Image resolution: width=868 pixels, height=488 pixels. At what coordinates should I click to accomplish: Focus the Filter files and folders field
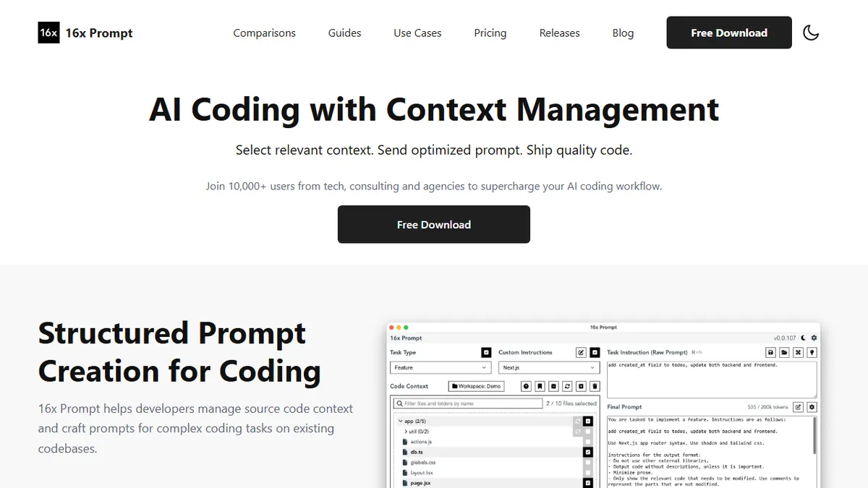pos(468,403)
